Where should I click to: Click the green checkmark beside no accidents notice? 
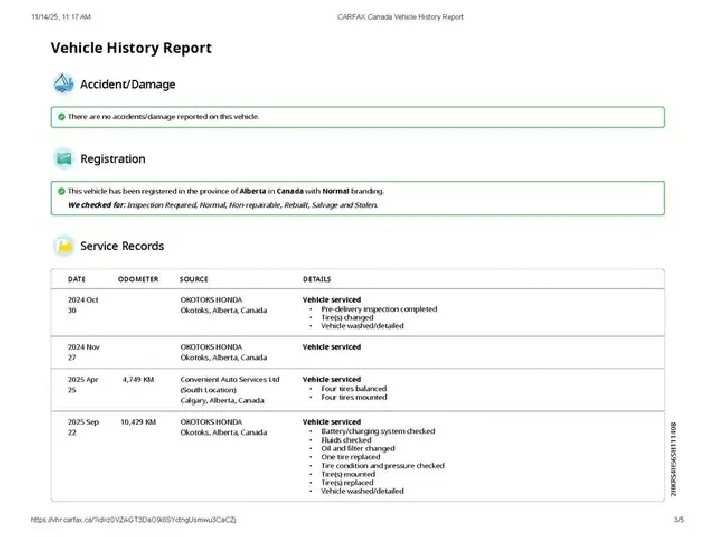click(x=61, y=117)
